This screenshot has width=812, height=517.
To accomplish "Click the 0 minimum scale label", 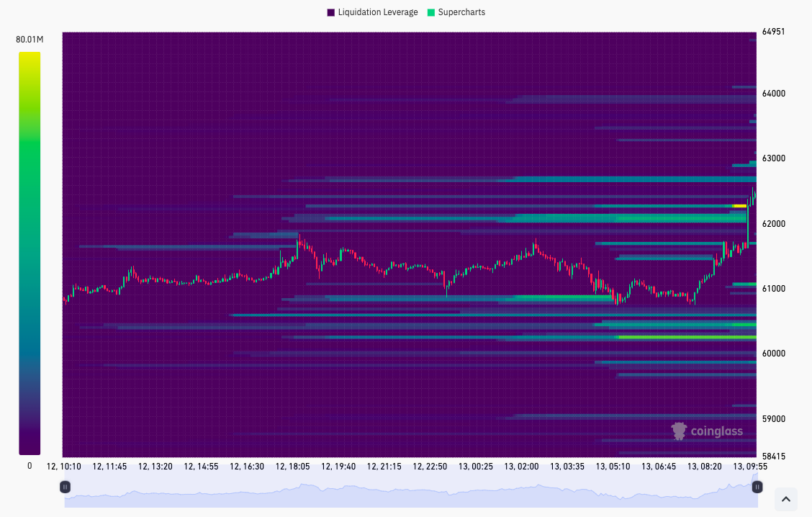I will pyautogui.click(x=30, y=466).
